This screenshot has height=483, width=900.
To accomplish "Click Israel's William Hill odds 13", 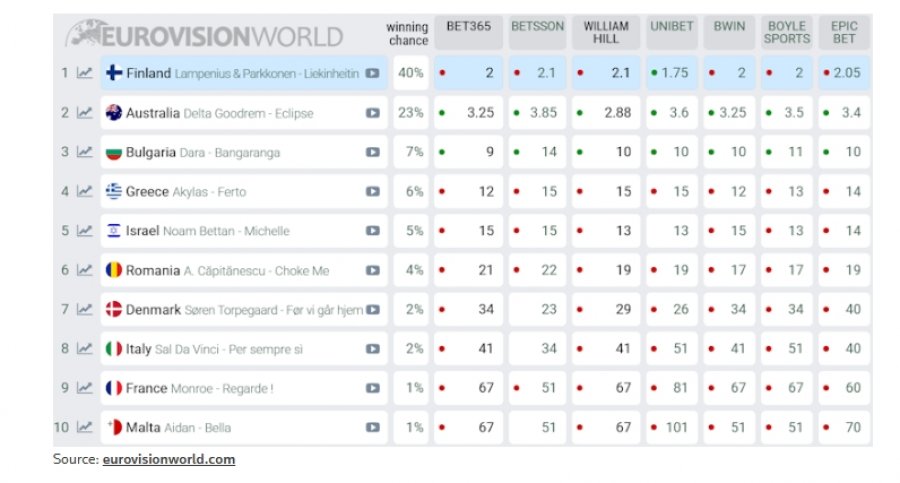I will 606,230.
